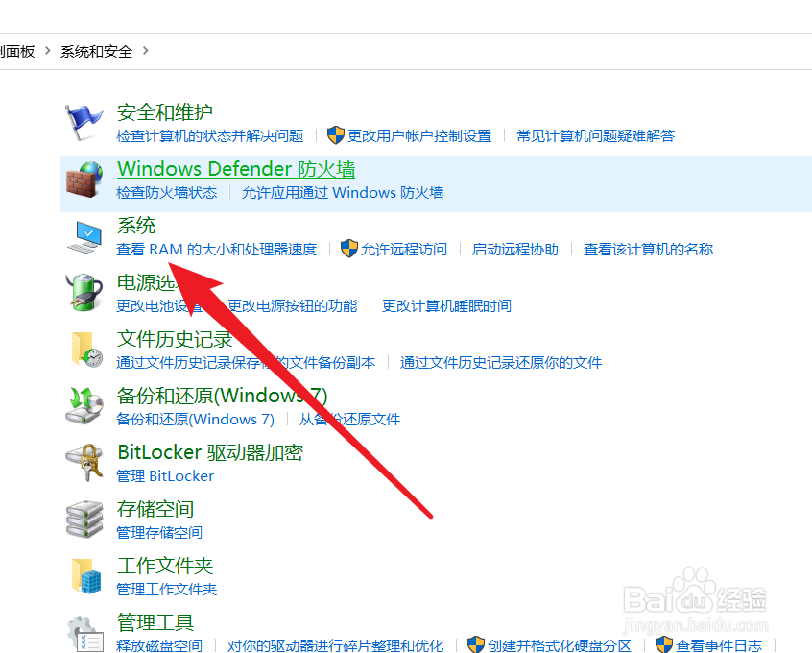Open 允许应用通过 Windows 防火墙
The image size is (812, 653).
coord(343,191)
